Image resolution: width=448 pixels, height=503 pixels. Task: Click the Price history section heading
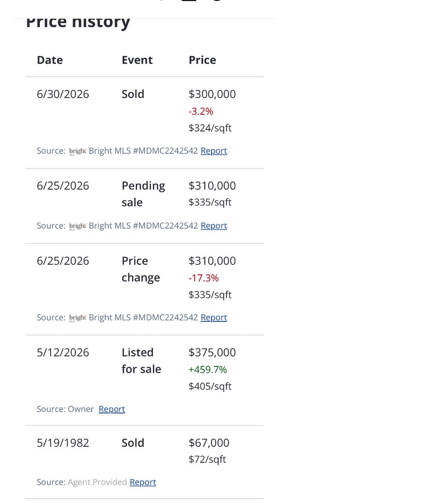coord(78,23)
